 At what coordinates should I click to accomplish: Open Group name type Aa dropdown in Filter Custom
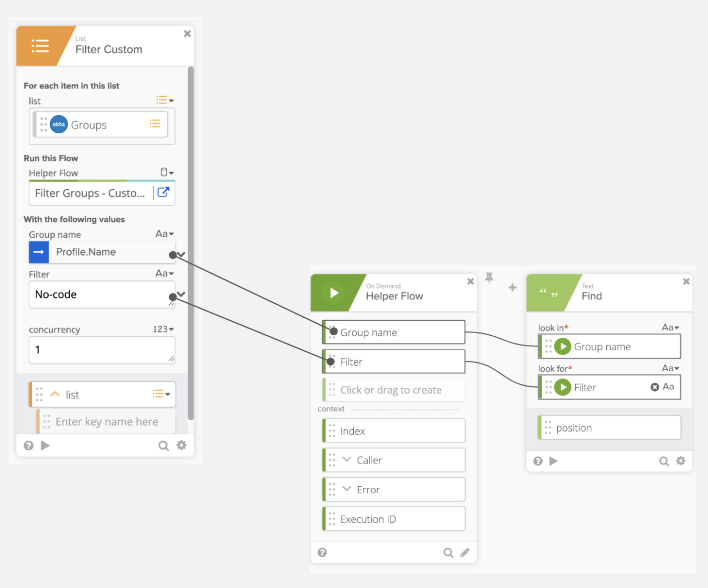coord(164,234)
